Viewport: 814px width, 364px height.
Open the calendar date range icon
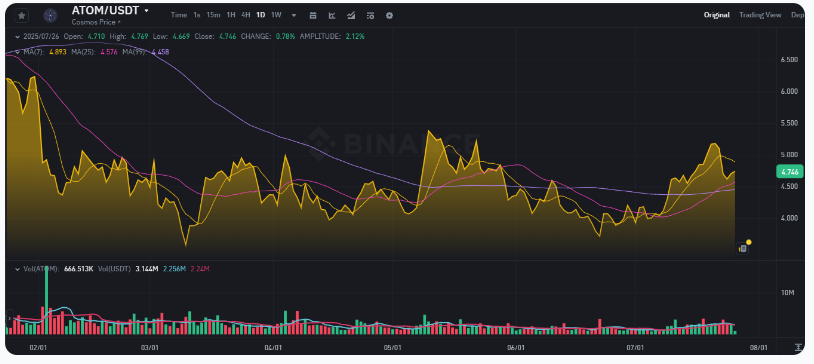pos(313,16)
